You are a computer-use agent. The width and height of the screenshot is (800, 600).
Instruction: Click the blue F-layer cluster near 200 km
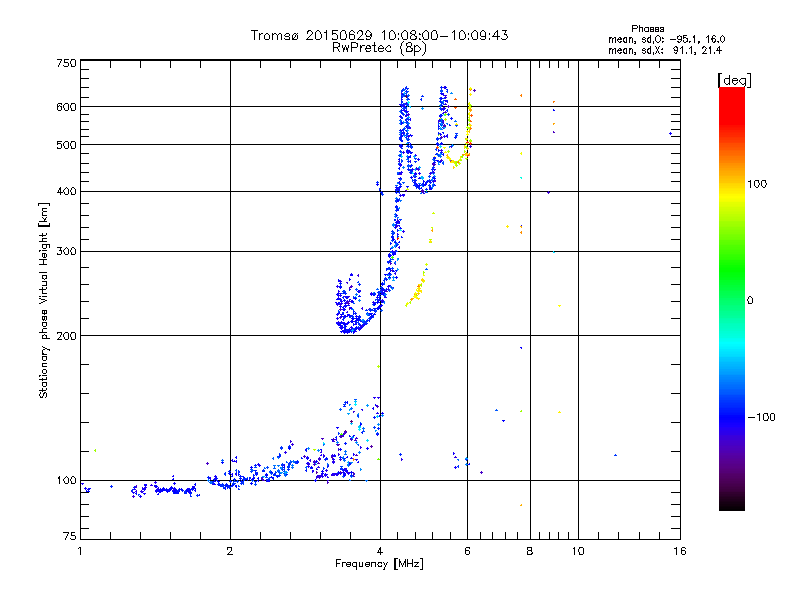coord(348,306)
